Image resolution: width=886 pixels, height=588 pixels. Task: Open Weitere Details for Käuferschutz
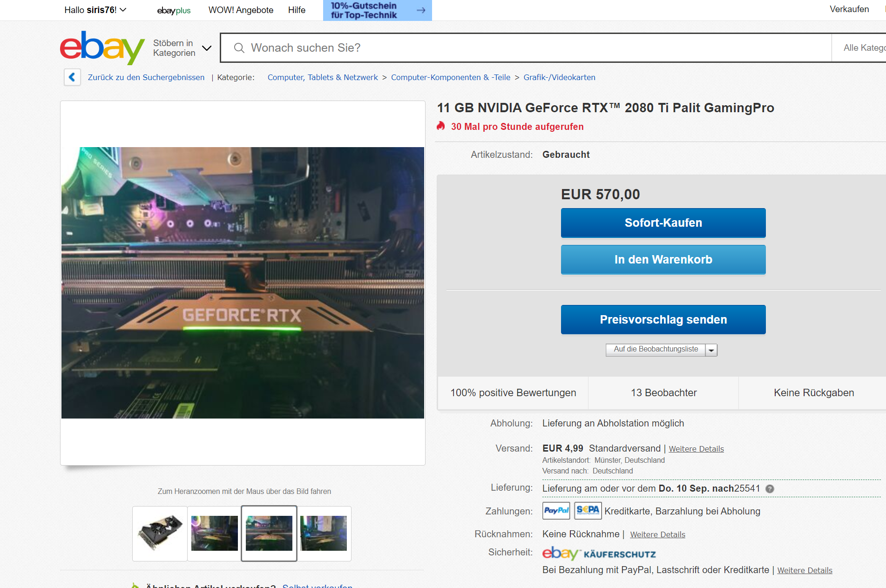click(x=805, y=570)
